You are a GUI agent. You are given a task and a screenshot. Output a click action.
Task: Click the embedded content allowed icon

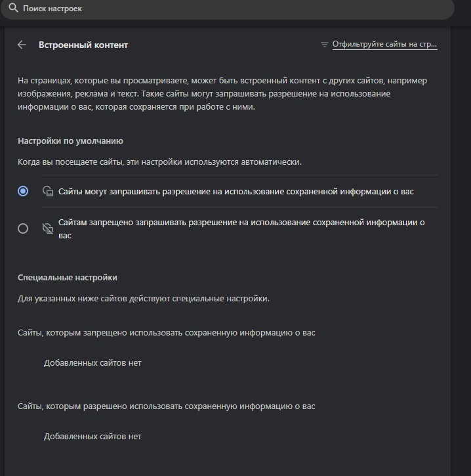pos(48,191)
